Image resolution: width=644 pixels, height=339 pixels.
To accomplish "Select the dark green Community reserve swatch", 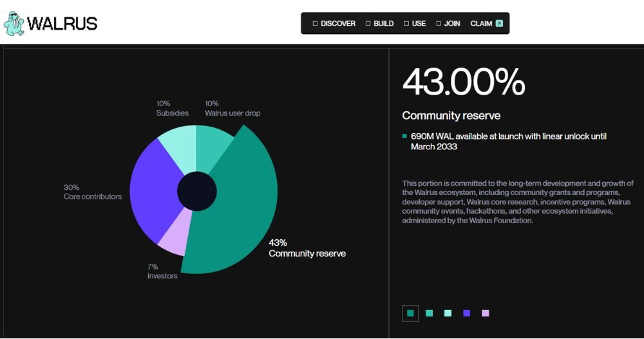I will pyautogui.click(x=410, y=313).
